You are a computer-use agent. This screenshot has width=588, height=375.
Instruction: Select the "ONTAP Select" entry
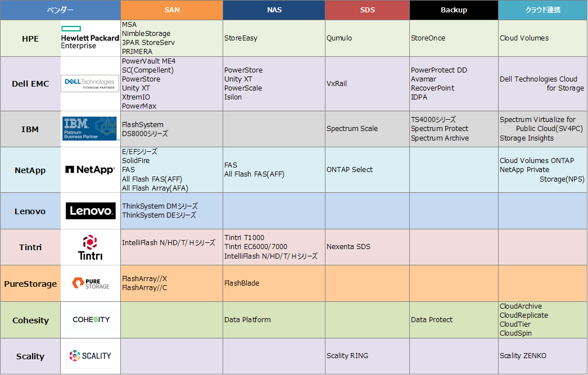click(x=350, y=169)
